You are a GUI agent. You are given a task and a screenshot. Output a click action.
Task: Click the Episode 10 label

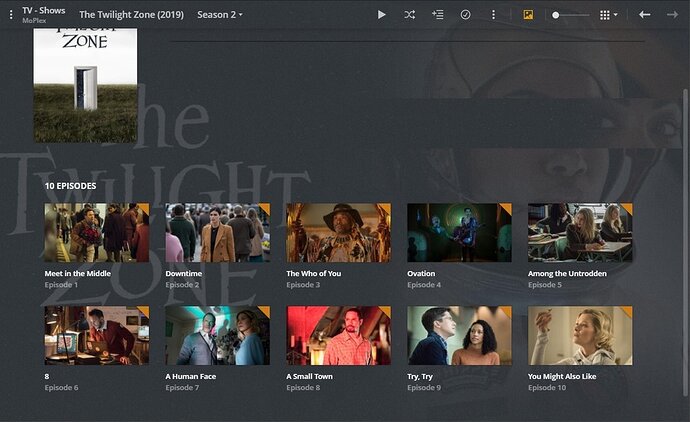(x=547, y=388)
